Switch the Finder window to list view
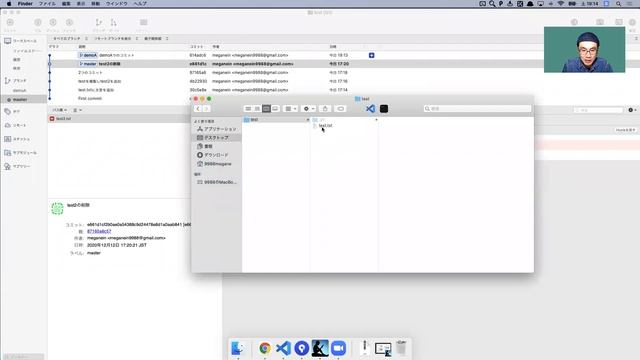 [x=257, y=109]
